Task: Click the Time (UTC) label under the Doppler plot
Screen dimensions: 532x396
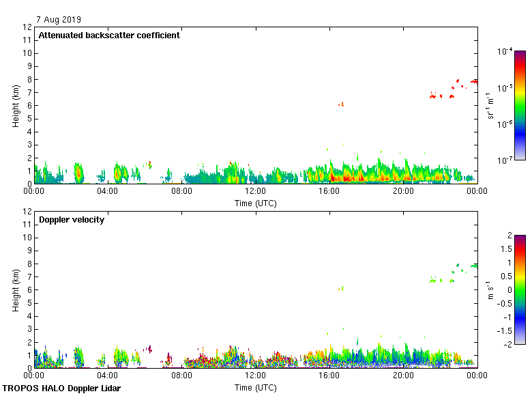Action: (x=256, y=387)
